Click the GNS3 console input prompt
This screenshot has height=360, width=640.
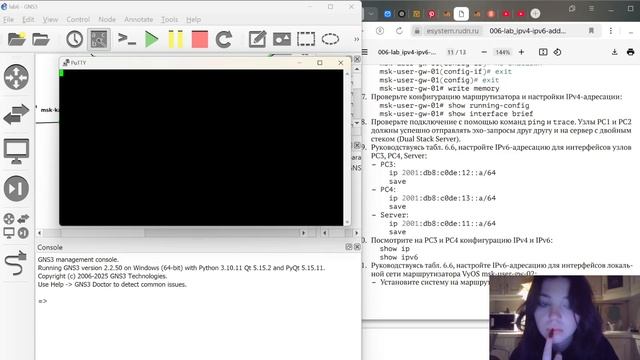pos(43,301)
